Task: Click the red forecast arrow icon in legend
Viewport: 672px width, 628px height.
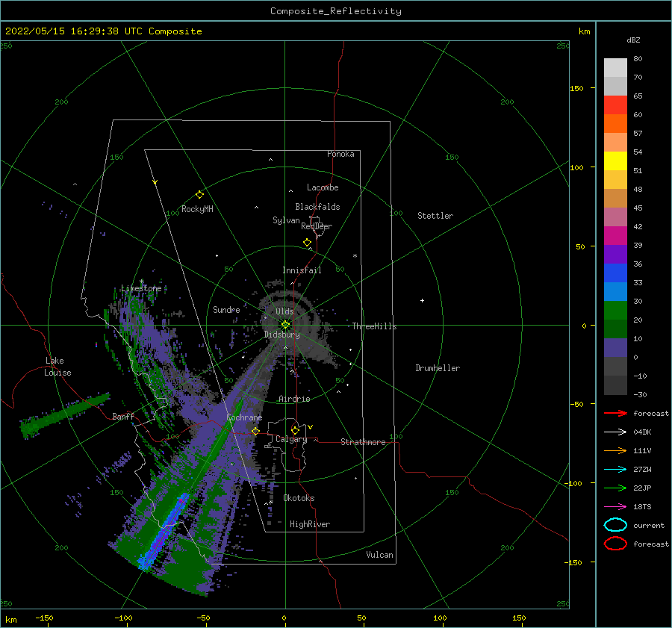Action: pos(615,413)
